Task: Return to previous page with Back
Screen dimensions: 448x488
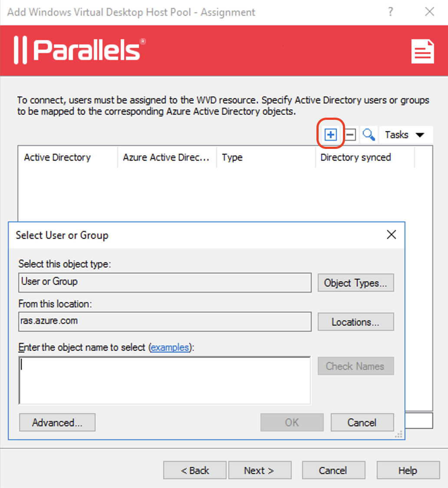Action: (195, 471)
